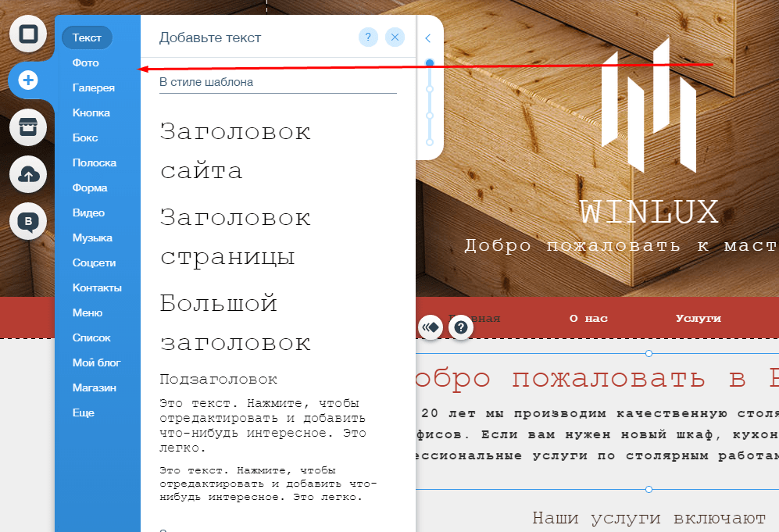Jump to the fourth section dot
The width and height of the screenshot is (779, 532).
430,142
